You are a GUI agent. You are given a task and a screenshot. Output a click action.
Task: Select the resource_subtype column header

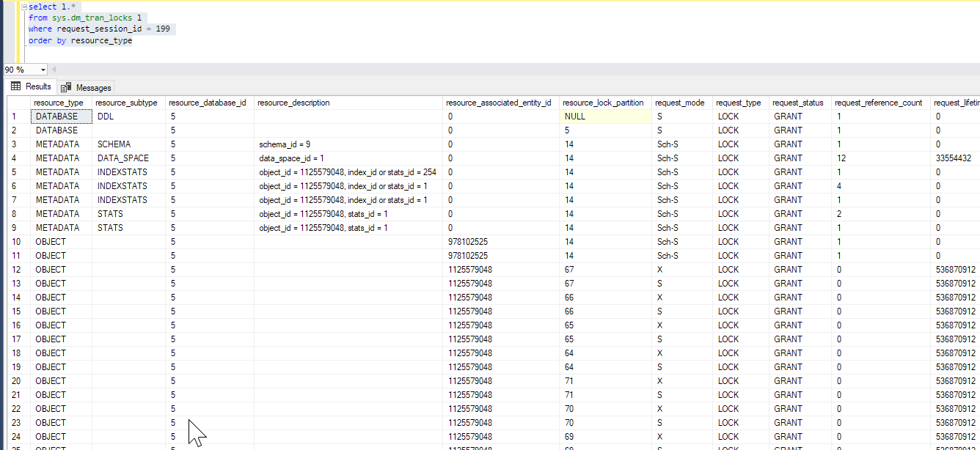[127, 103]
